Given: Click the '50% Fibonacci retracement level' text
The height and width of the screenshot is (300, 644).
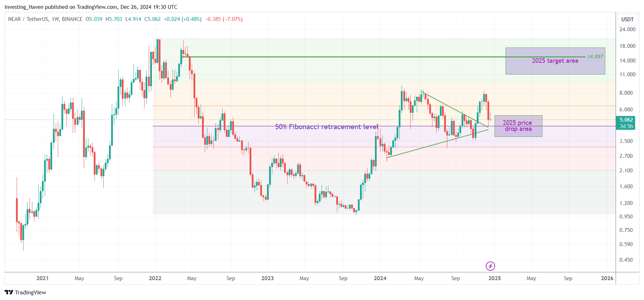Looking at the screenshot, I should [x=327, y=127].
